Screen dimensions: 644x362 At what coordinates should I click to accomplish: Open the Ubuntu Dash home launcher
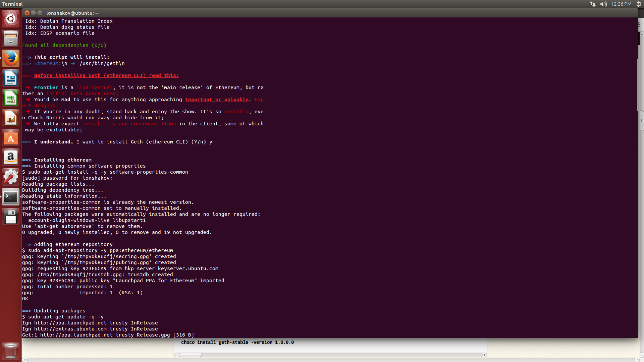coord(11,19)
